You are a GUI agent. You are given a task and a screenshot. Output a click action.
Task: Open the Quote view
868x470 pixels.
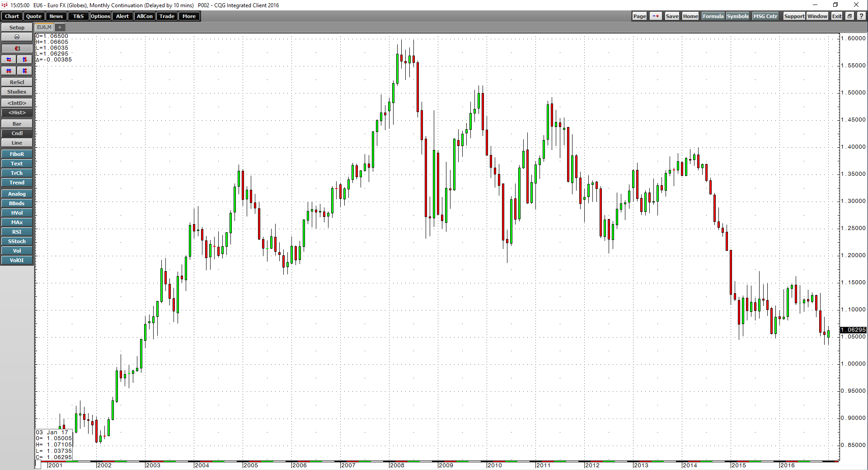34,16
